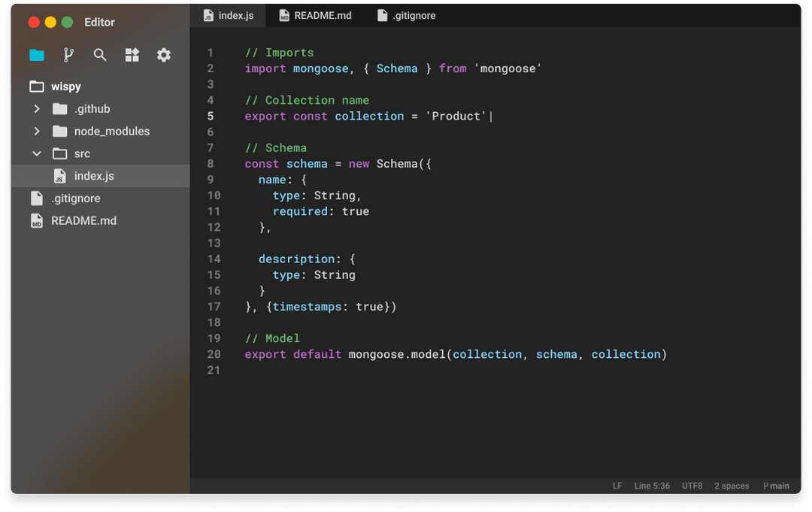Click the Line 5:36 position indicator
This screenshot has height=512, width=812.
[x=652, y=486]
